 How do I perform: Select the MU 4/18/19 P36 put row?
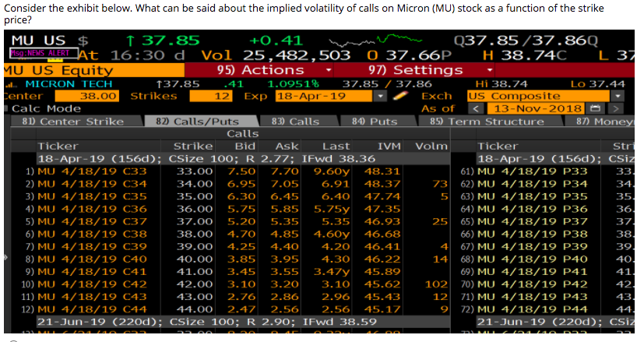543,209
